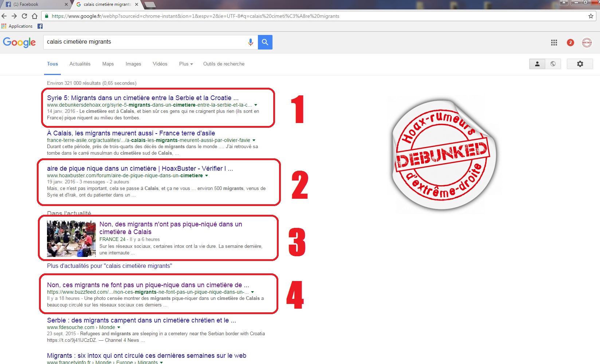Click the browser back arrow
This screenshot has height=364, width=600.
click(4, 16)
